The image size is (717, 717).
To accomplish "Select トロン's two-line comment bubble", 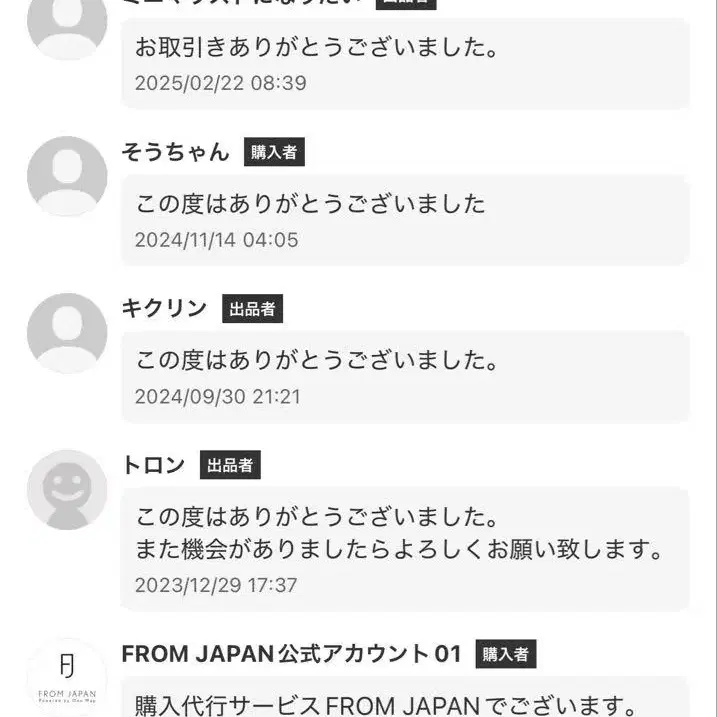I will tap(405, 548).
